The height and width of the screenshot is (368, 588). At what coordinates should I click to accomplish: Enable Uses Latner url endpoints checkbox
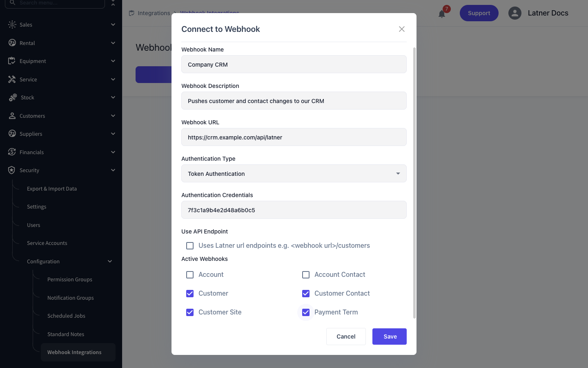[x=190, y=246]
